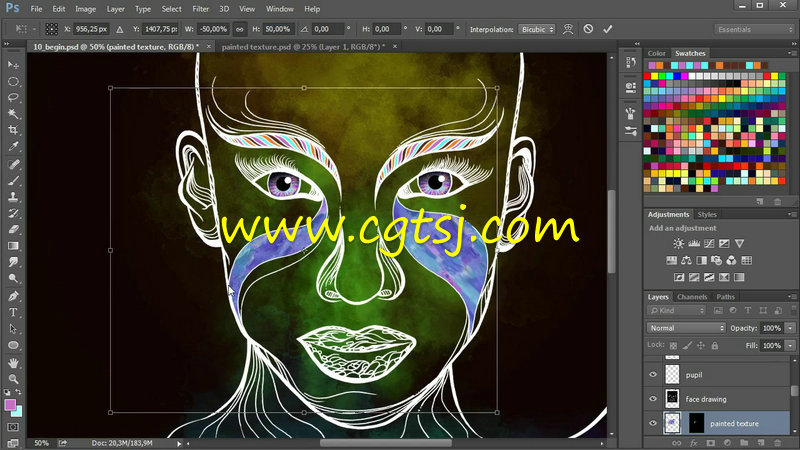Open the Interpolation Bicubic dropdown
The image size is (800, 450).
537,29
